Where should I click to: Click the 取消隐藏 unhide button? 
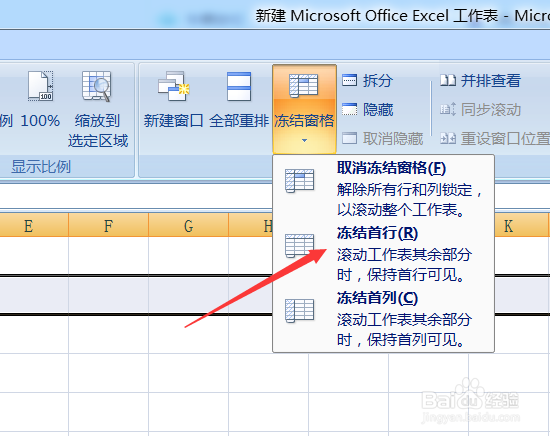(382, 139)
